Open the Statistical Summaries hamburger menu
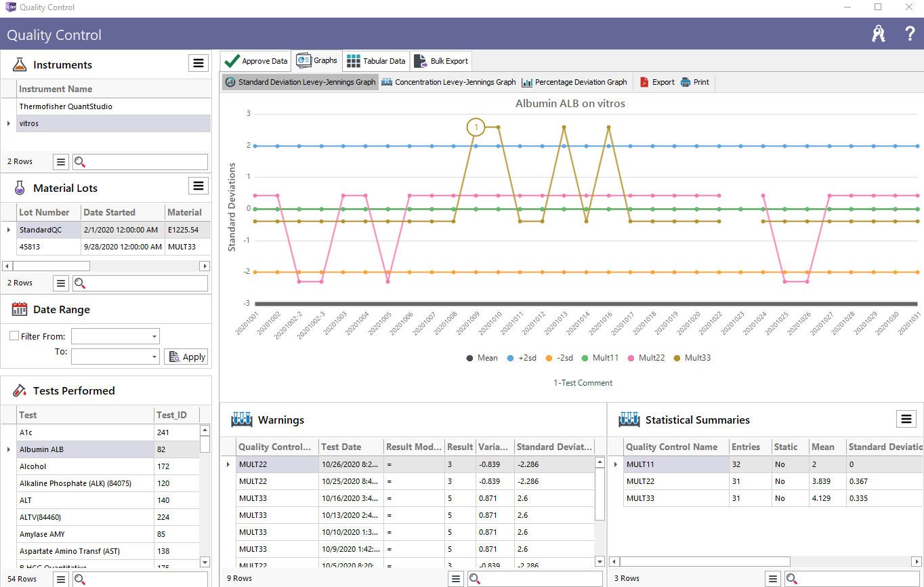The height and width of the screenshot is (587, 924). (x=906, y=419)
